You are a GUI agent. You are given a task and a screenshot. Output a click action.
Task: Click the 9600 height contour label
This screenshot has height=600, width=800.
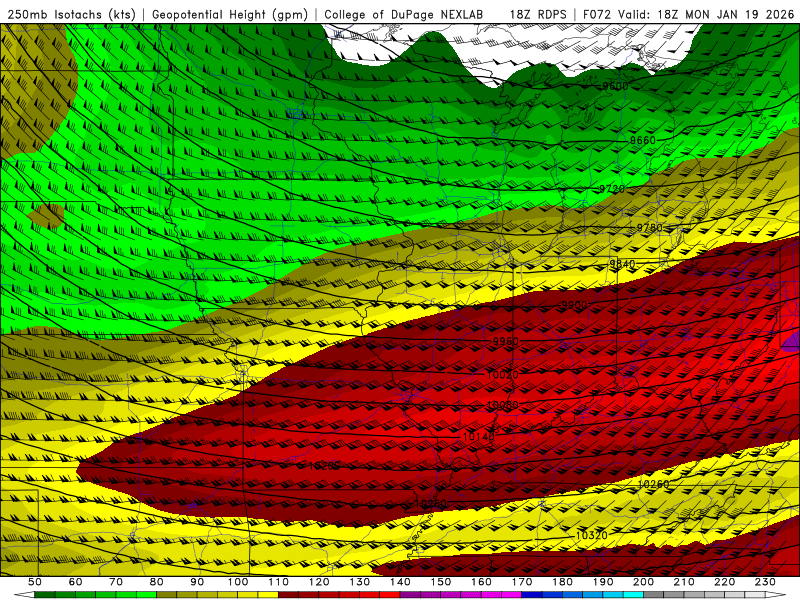(615, 86)
